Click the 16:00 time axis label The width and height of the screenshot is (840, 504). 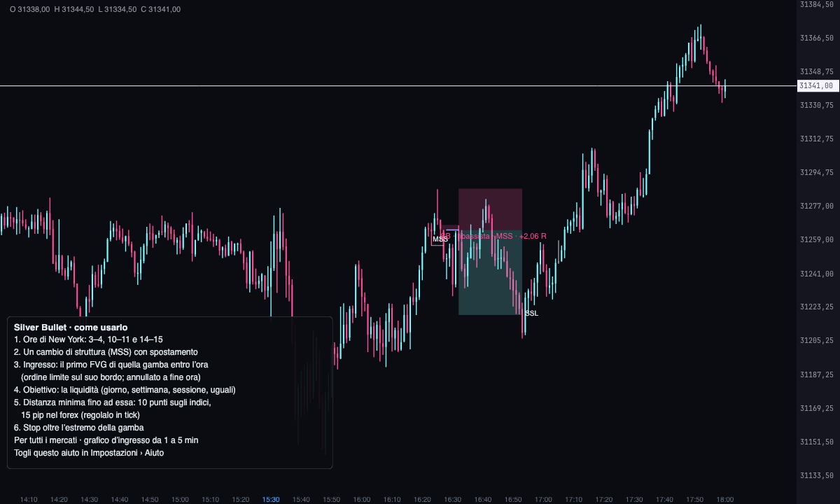(362, 499)
